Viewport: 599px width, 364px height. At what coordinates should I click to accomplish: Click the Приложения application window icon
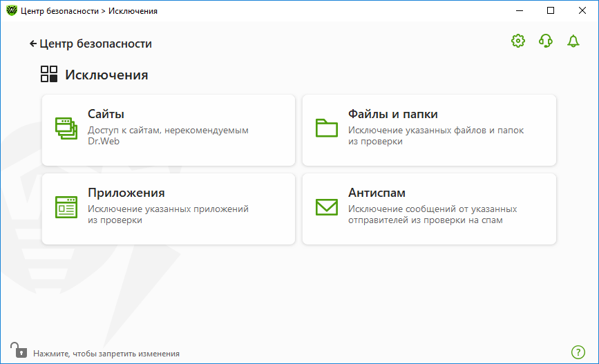[66, 207]
